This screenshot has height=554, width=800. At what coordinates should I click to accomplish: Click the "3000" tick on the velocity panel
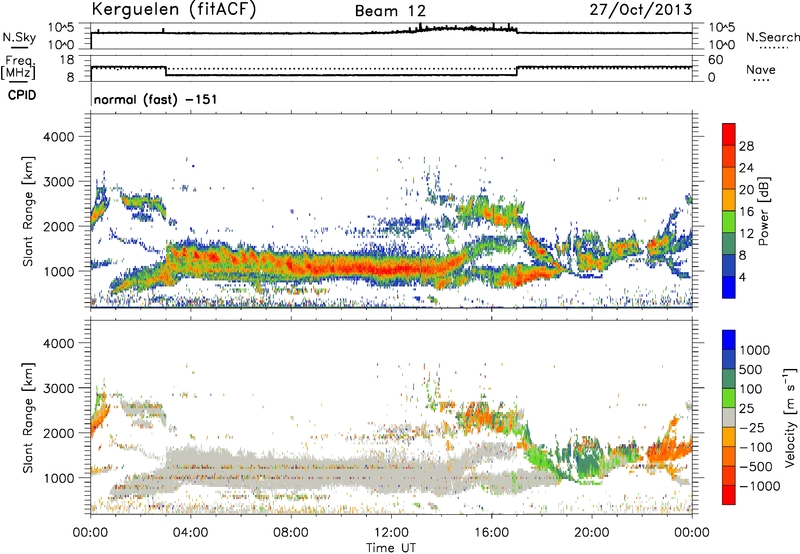[58, 388]
